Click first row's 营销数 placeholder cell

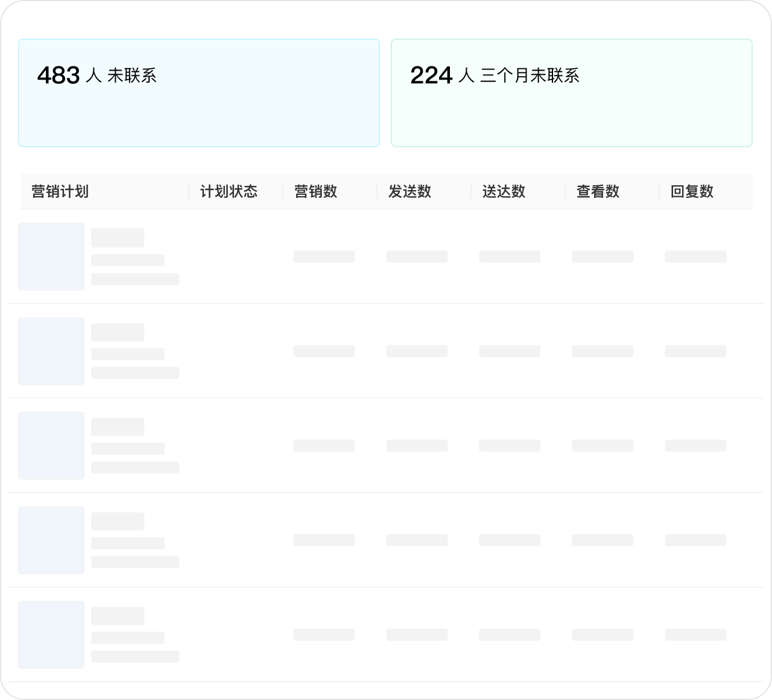point(324,256)
